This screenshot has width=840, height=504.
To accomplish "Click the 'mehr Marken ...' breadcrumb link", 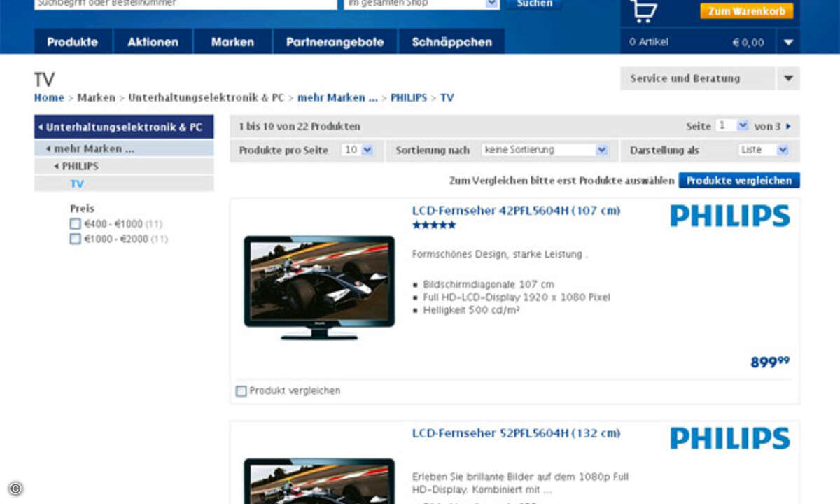I will (337, 98).
